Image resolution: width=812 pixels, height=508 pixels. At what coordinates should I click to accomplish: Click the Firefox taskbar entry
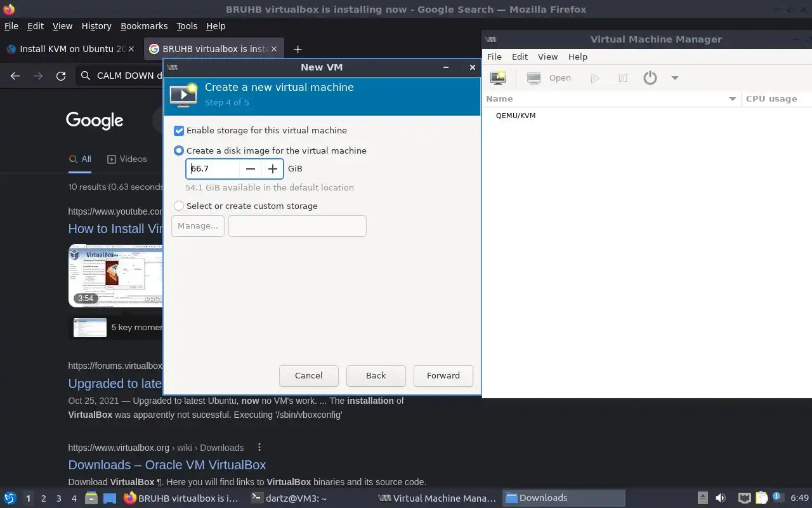point(182,498)
